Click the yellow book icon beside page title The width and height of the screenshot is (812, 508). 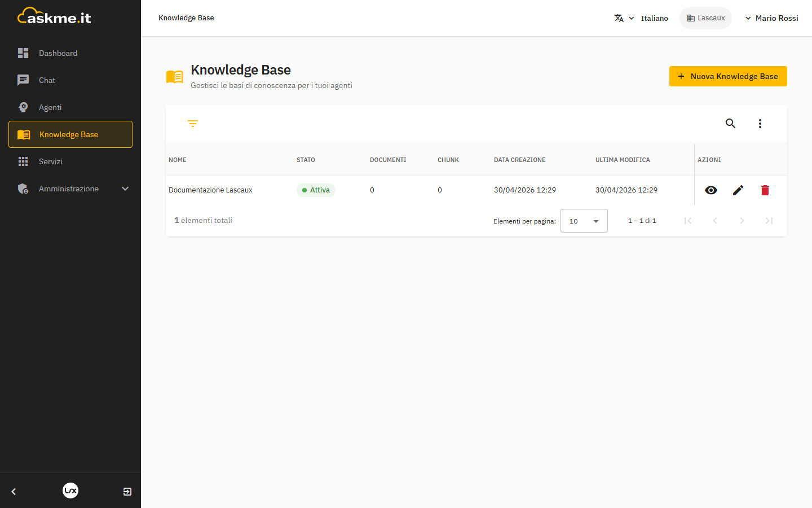pos(175,77)
